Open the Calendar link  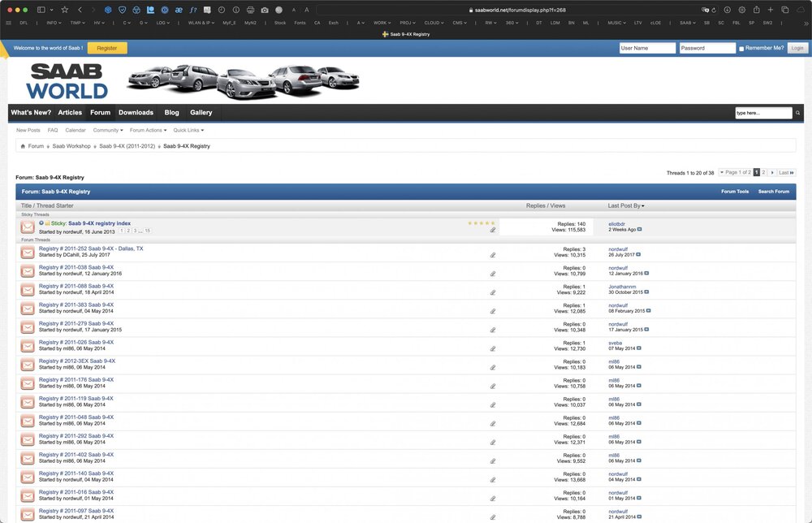coord(76,130)
